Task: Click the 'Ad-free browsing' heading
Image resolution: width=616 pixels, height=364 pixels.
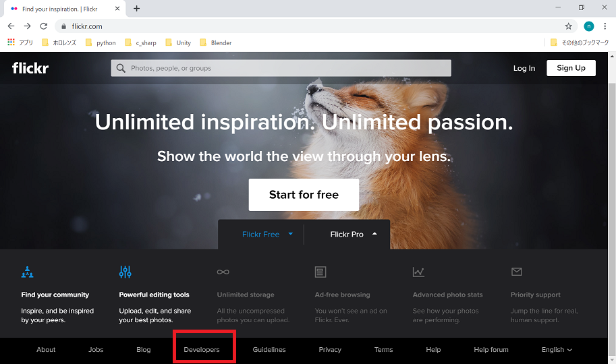Action: (x=342, y=295)
